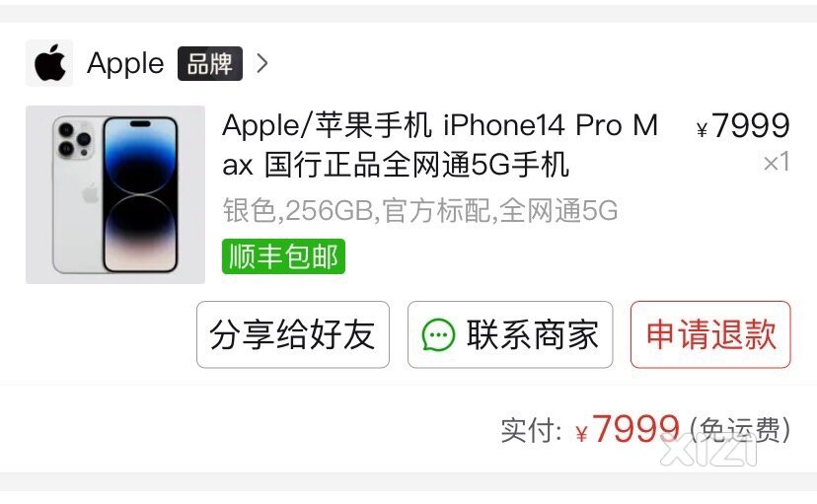Screen dimensions: 817x504
Task: Click the 分享给好友 share button
Action: pyautogui.click(x=293, y=334)
